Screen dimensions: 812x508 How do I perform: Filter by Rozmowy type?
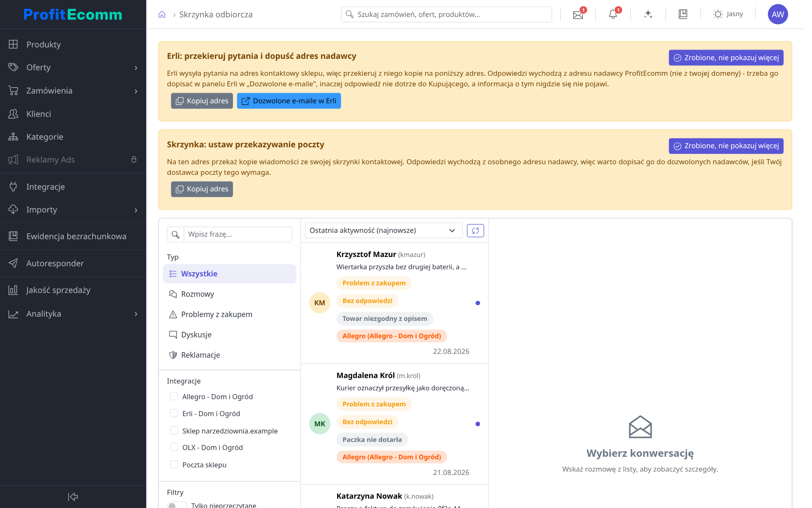pos(229,294)
